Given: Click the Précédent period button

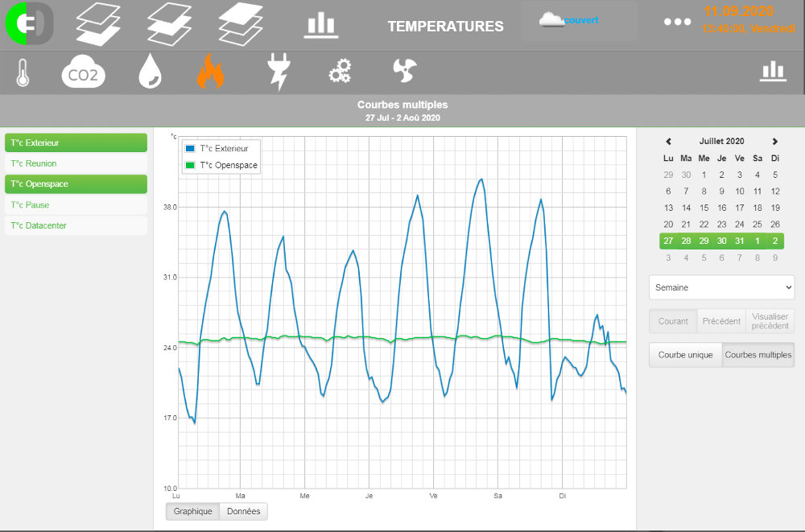Looking at the screenshot, I should 721,321.
